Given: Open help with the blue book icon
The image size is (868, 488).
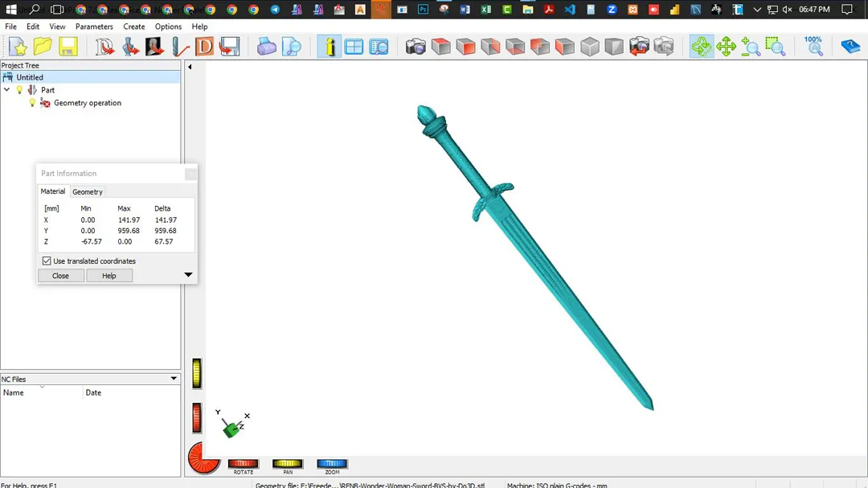Looking at the screenshot, I should pyautogui.click(x=850, y=47).
